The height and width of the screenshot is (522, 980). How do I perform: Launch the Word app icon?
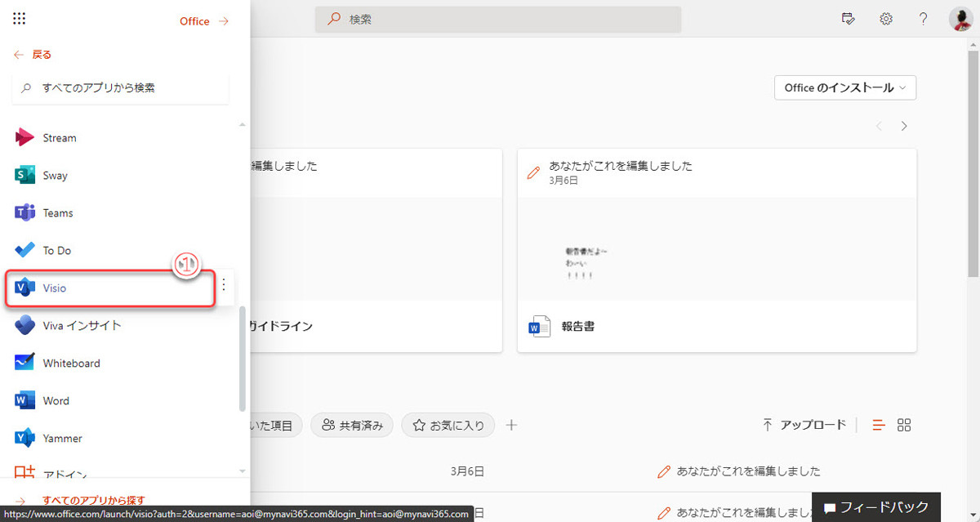coord(24,401)
